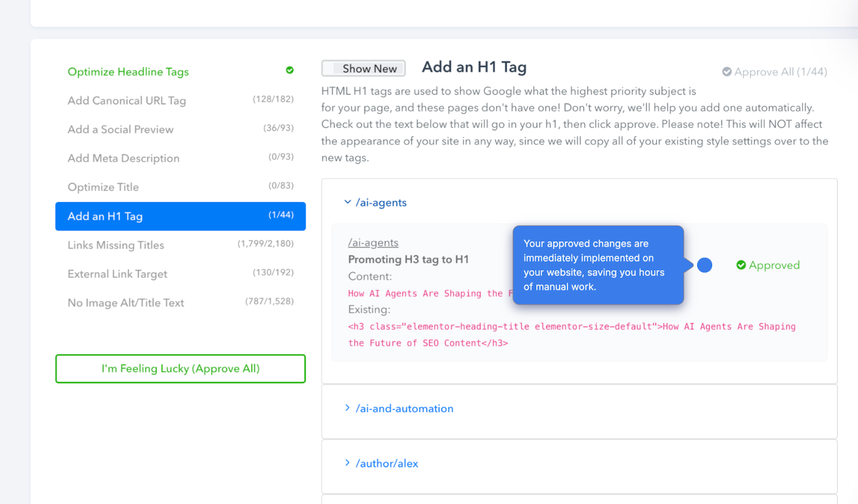Click the existing h3 code snippet
This screenshot has height=504, width=858.
572,335
